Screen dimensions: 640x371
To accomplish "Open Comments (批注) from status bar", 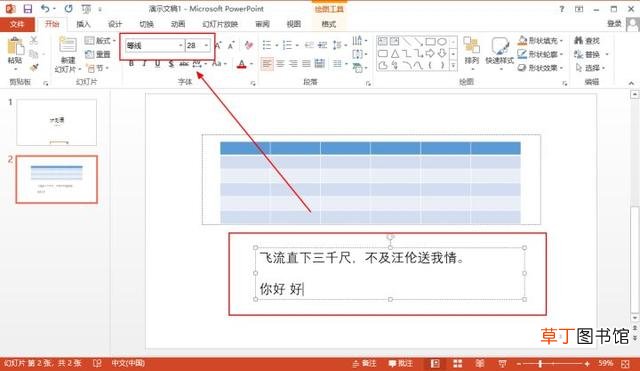I will point(400,363).
